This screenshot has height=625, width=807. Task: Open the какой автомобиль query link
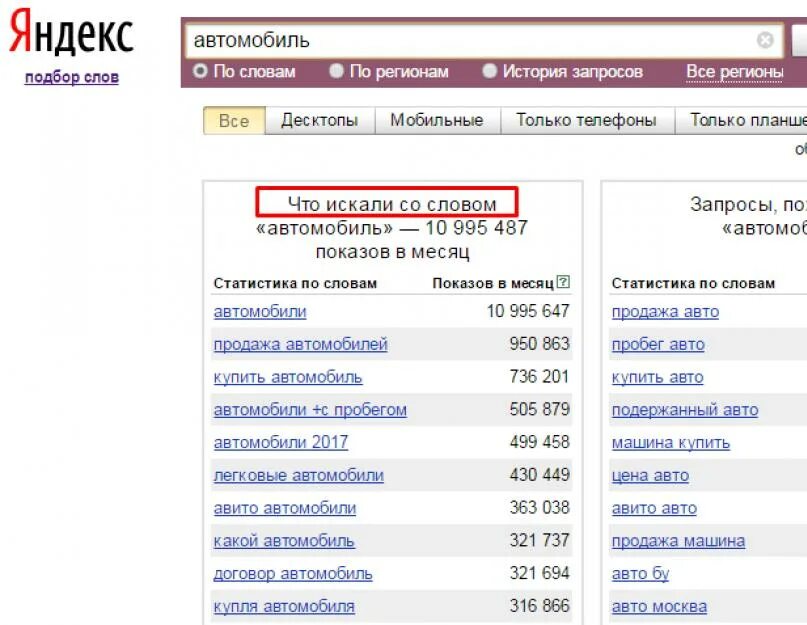pyautogui.click(x=284, y=541)
